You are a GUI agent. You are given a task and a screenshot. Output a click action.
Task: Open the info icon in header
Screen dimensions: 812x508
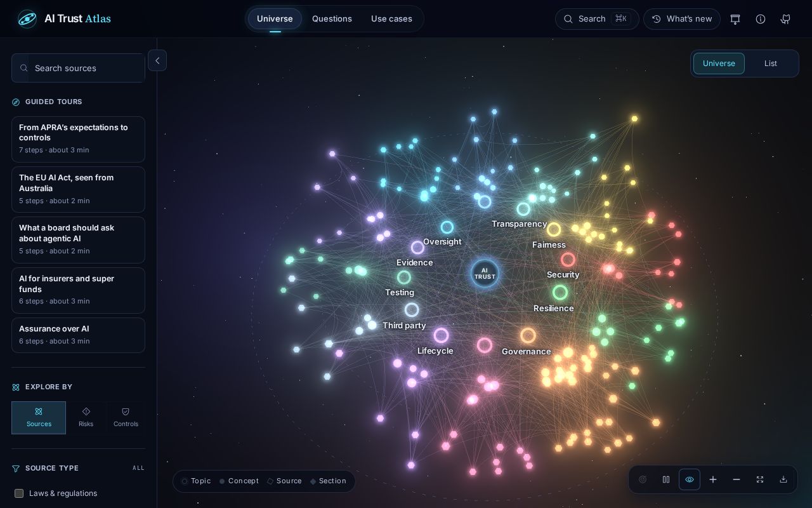coord(761,19)
